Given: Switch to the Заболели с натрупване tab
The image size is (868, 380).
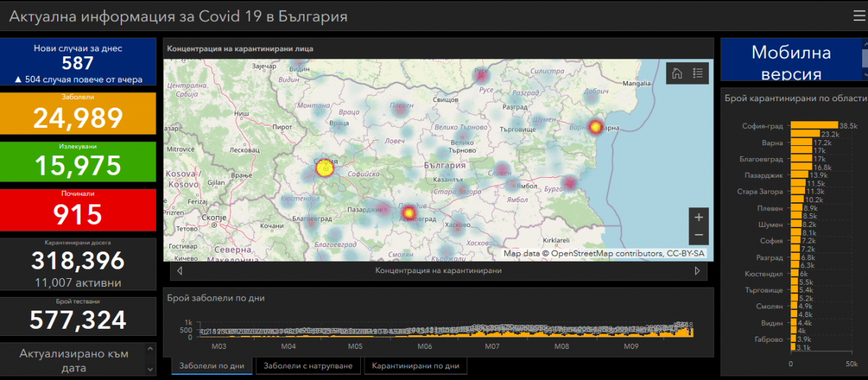Looking at the screenshot, I should pyautogui.click(x=308, y=366).
